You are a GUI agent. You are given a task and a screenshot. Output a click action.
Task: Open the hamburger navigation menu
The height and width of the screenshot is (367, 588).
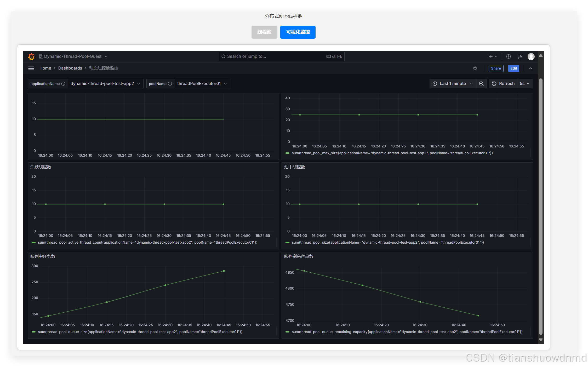click(31, 68)
